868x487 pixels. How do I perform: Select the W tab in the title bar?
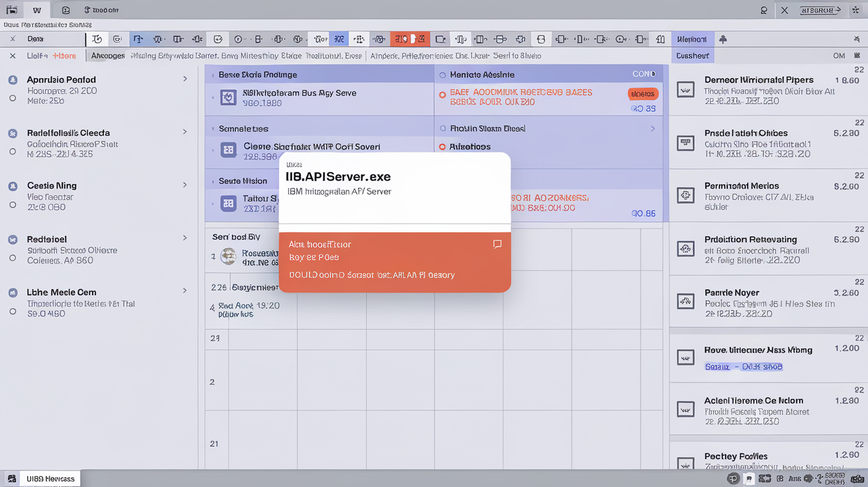(x=36, y=11)
